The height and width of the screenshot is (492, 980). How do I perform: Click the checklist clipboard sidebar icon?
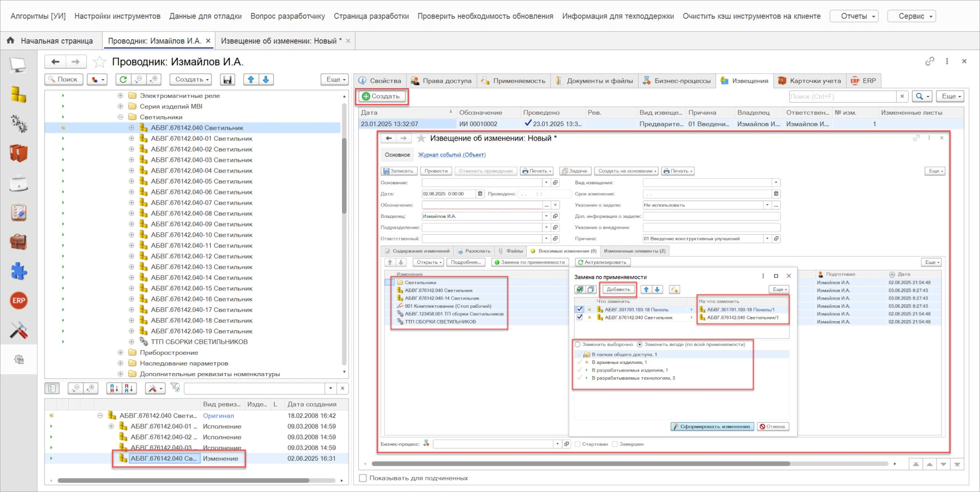coord(18,212)
